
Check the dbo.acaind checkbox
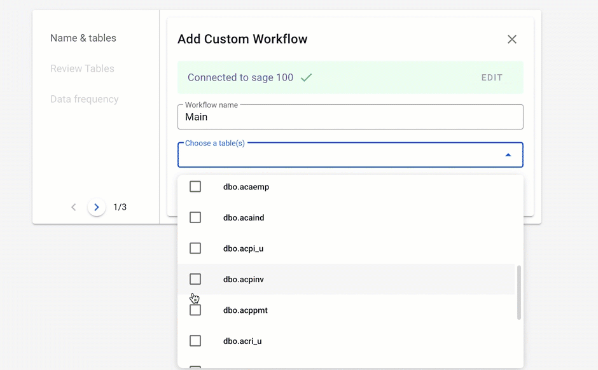coord(195,217)
